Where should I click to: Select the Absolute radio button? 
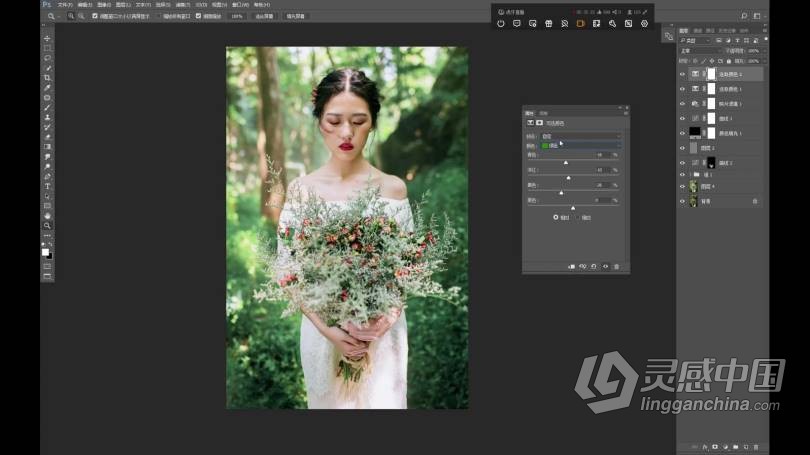[578, 217]
